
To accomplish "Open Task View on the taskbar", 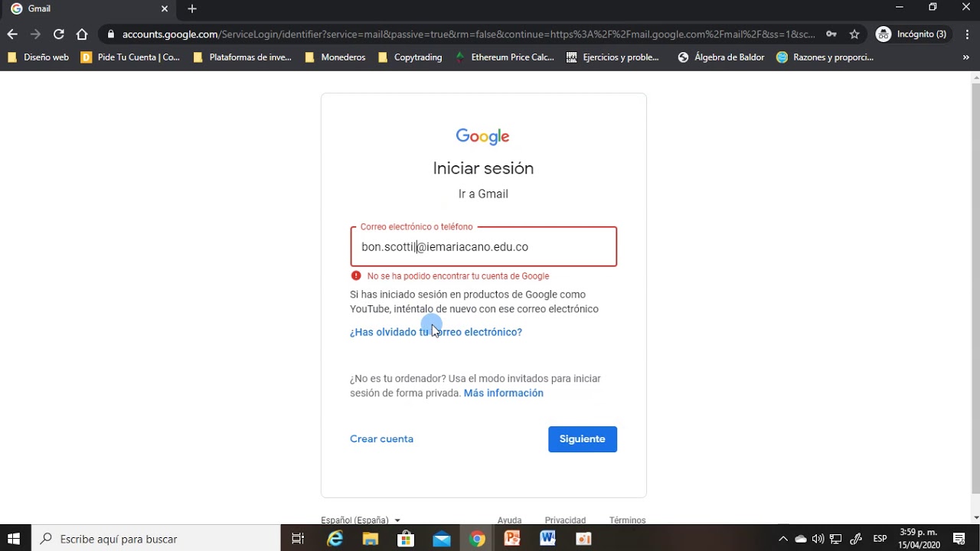I will [298, 539].
